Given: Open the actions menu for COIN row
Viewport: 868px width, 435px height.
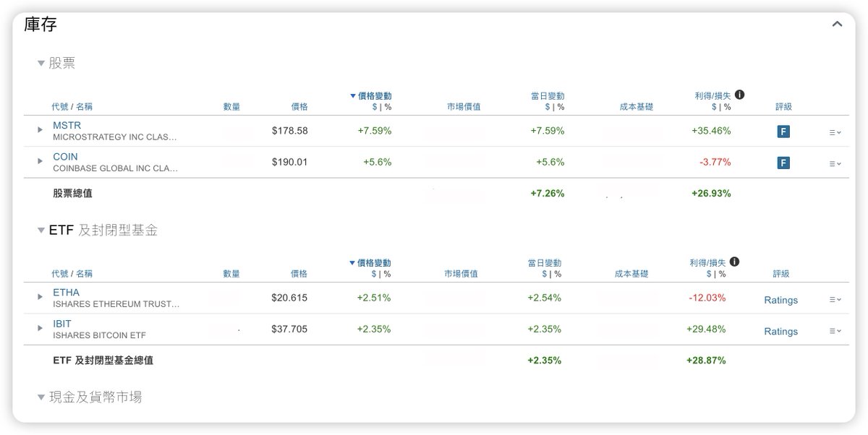Looking at the screenshot, I should [x=835, y=163].
